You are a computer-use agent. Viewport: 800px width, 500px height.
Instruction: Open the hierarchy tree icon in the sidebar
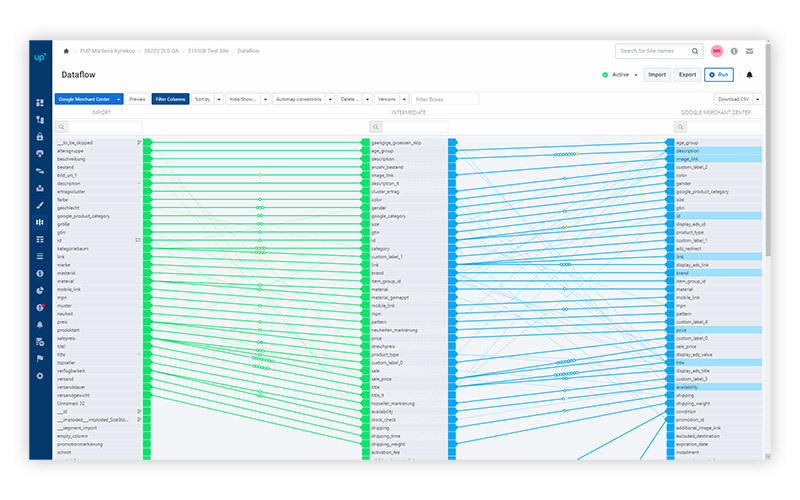pos(40,119)
